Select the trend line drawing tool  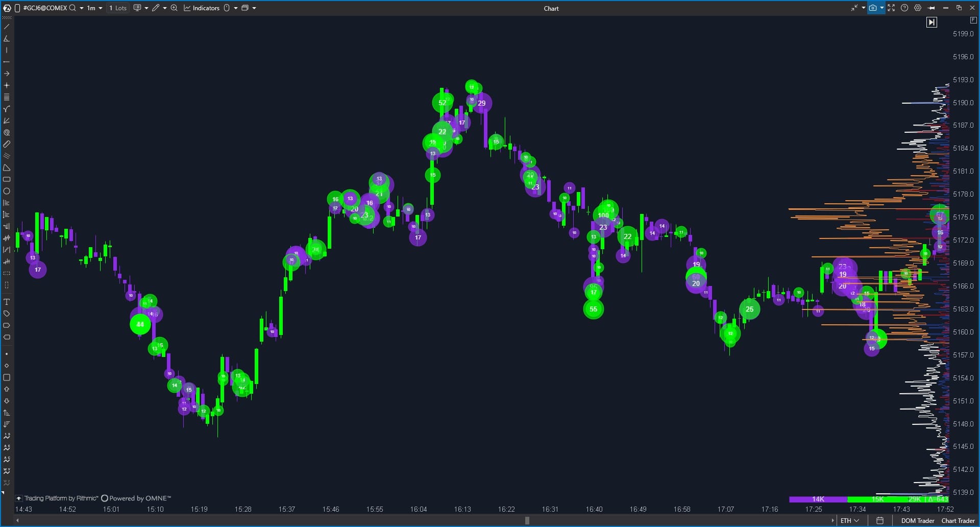click(x=7, y=27)
